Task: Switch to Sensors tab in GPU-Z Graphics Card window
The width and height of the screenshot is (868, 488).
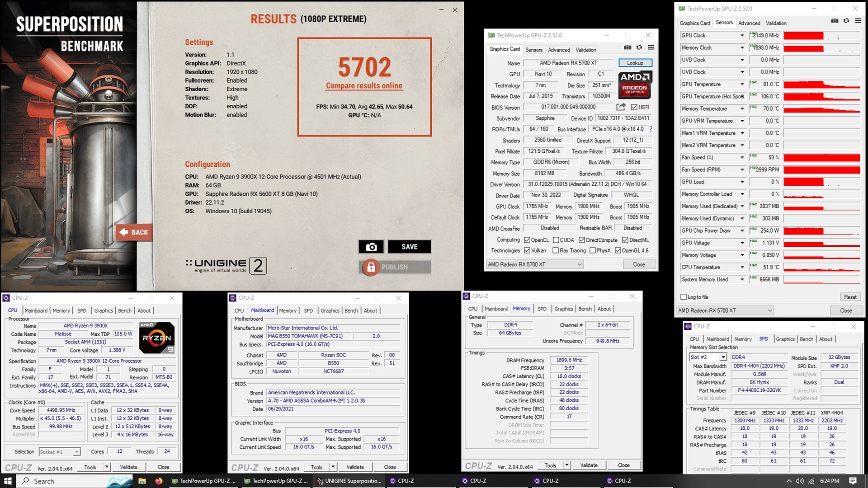Action: [534, 50]
